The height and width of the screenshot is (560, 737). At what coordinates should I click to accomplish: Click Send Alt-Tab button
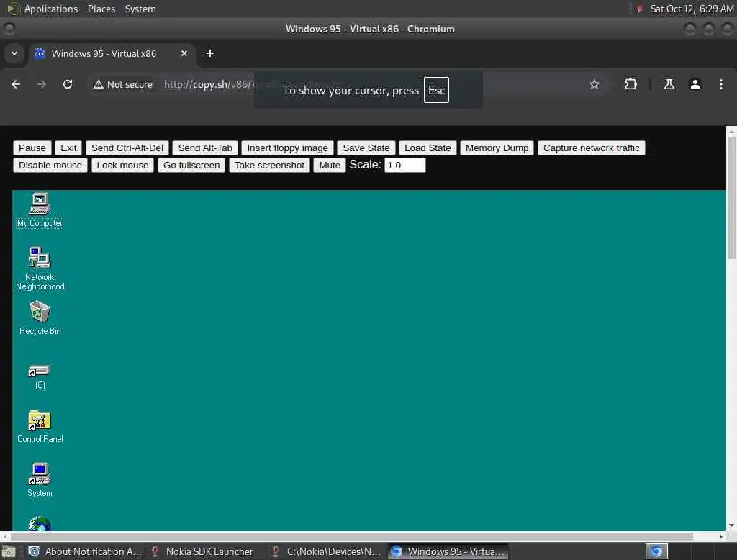point(205,148)
